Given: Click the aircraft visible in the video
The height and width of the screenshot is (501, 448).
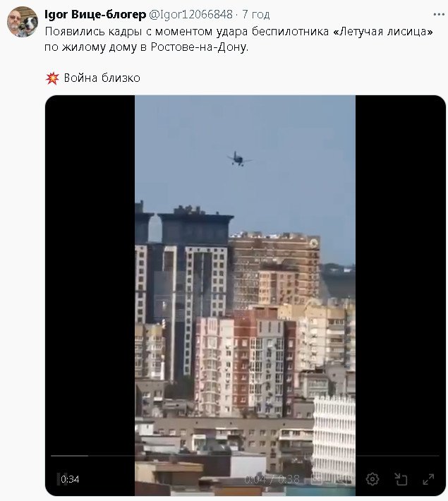Looking at the screenshot, I should click(x=238, y=159).
